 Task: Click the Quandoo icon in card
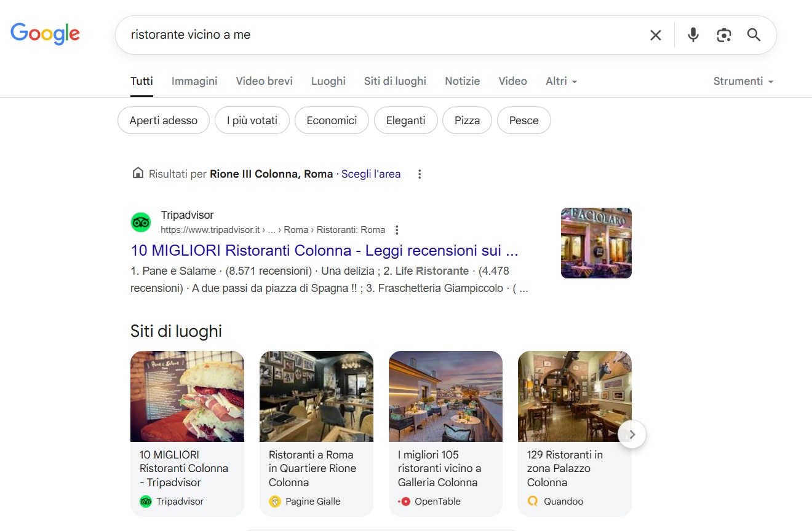(x=533, y=502)
